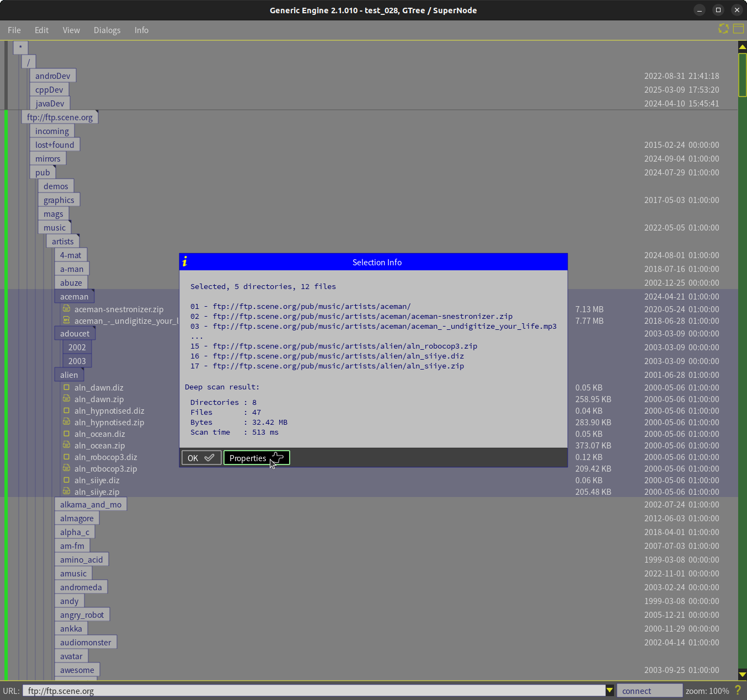Click the file icon next to aln_dawn.diz
This screenshot has width=747, height=700.
click(66, 387)
